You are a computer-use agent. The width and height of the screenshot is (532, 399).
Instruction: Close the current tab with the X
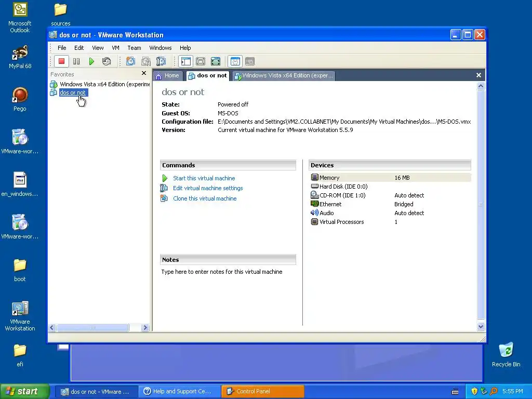(x=478, y=75)
